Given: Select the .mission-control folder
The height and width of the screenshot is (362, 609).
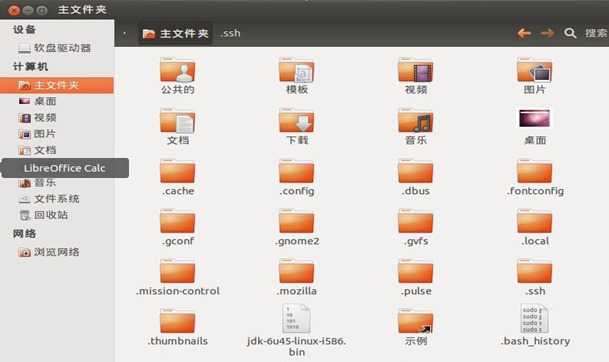Looking at the screenshot, I should point(177,277).
